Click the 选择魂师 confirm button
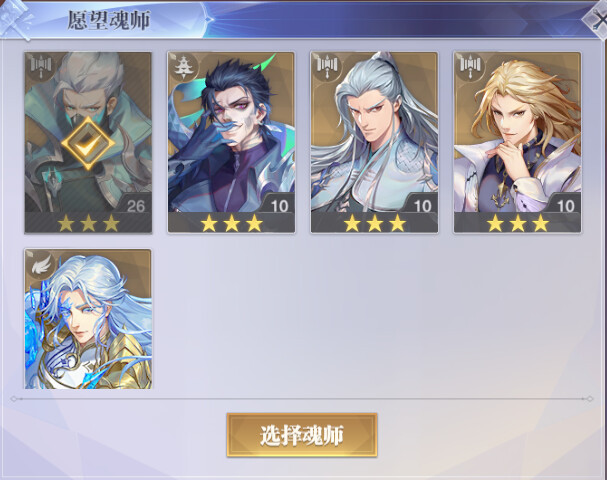The image size is (607, 480). pos(302,435)
